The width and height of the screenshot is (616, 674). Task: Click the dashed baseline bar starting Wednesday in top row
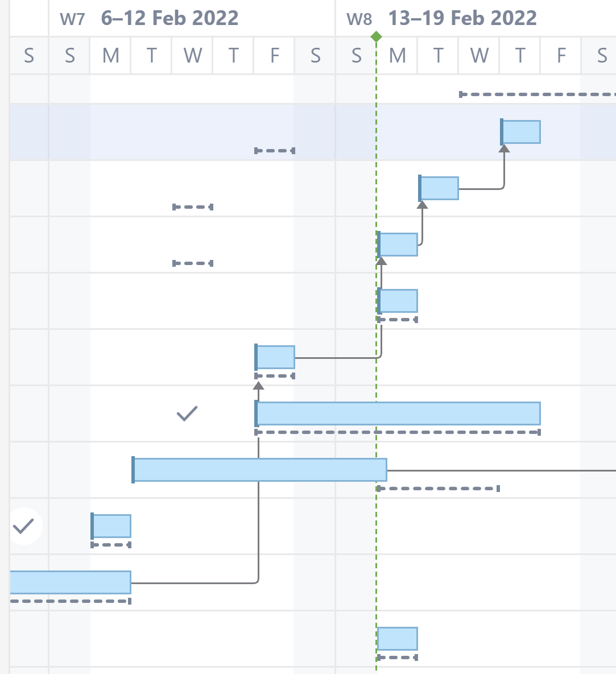point(538,94)
